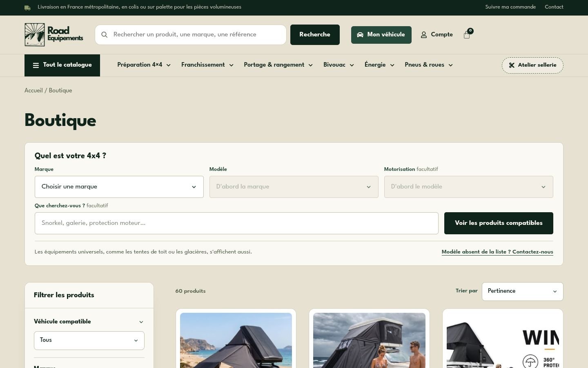Collapse the Véhicule compatible filter section

[x=89, y=322]
